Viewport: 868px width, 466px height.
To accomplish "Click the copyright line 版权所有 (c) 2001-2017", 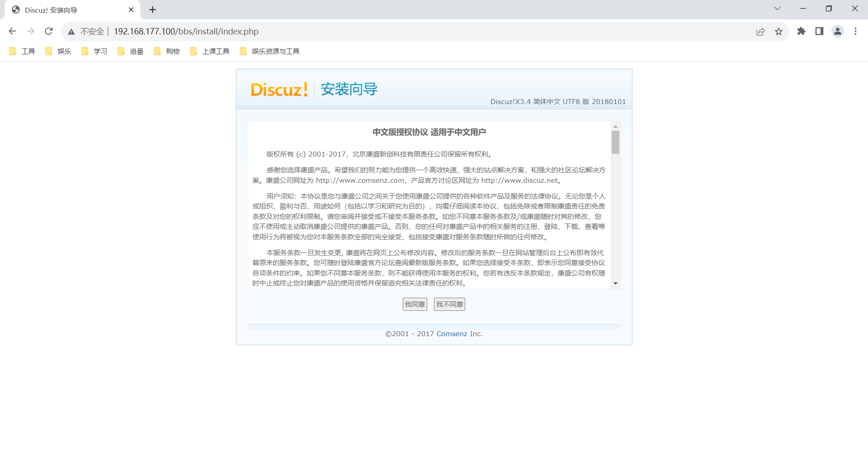I will pyautogui.click(x=379, y=154).
